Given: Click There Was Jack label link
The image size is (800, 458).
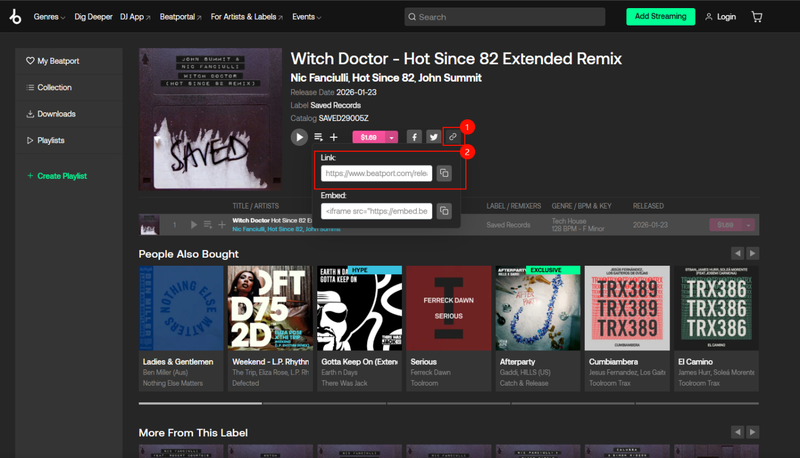Looking at the screenshot, I should [344, 384].
